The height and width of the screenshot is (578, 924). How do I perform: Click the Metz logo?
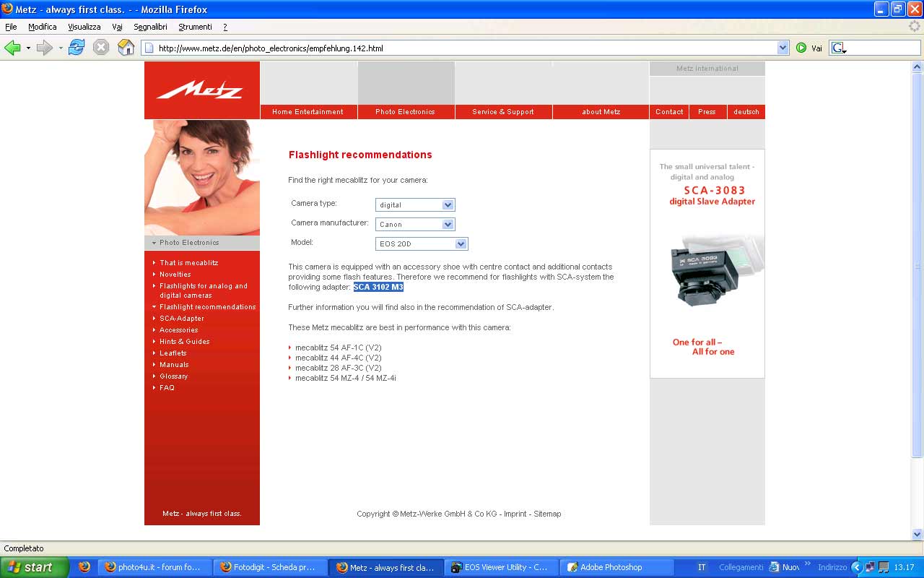click(201, 90)
